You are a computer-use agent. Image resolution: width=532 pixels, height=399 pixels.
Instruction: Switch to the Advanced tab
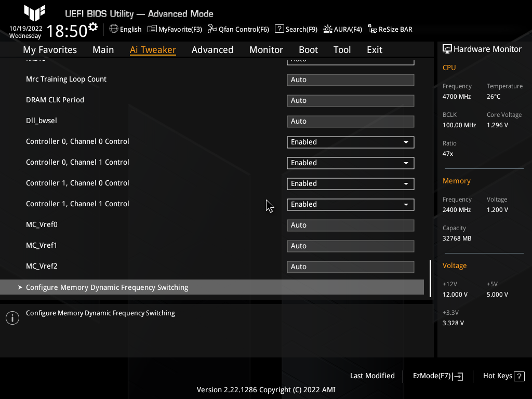click(212, 49)
